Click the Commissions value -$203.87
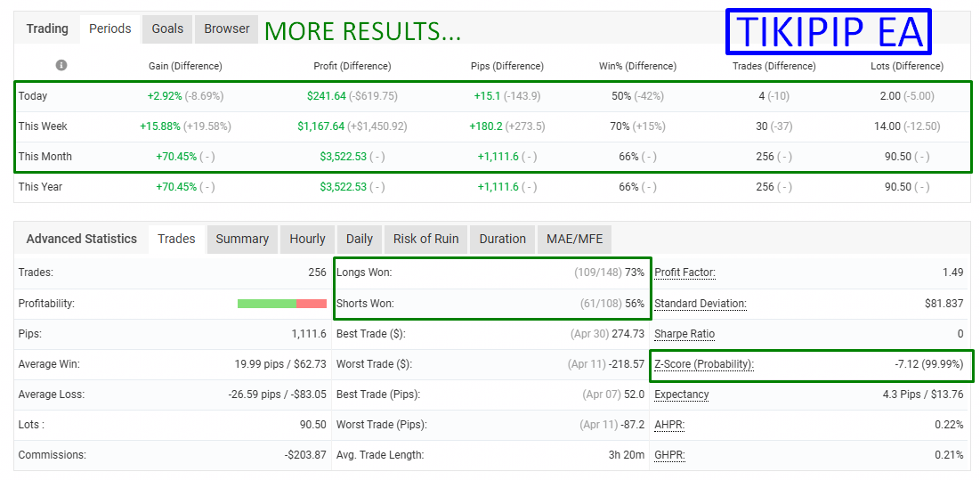Screen dimensions: 980x480 pyautogui.click(x=305, y=455)
